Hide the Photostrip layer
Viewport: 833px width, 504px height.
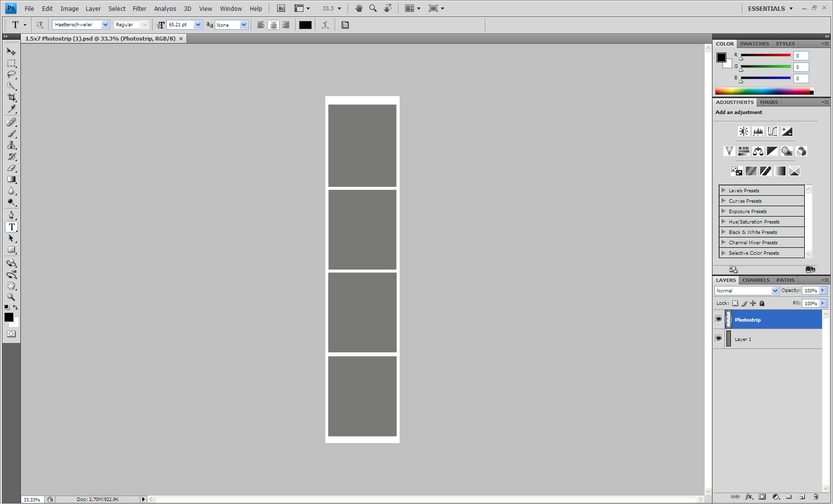718,319
